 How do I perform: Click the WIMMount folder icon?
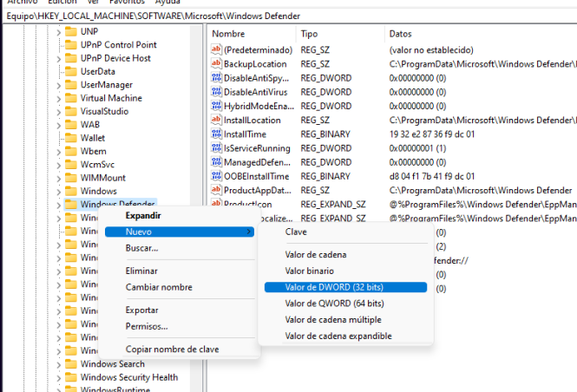click(71, 178)
